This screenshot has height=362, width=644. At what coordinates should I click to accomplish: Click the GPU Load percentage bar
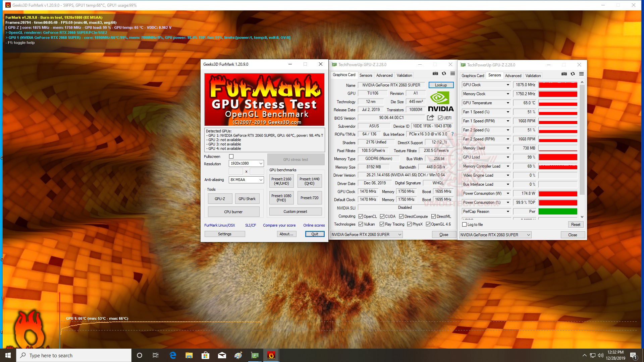click(x=558, y=157)
